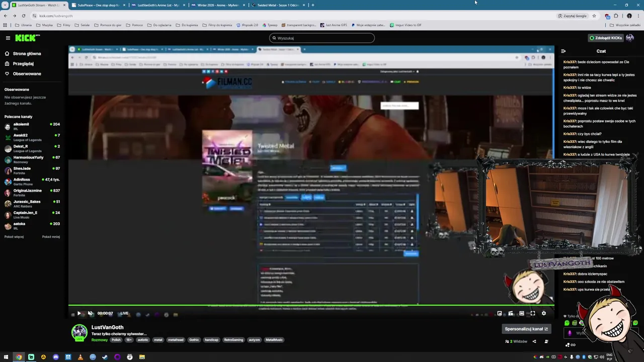Open the Kick hamburger sidebar menu

click(x=8, y=38)
